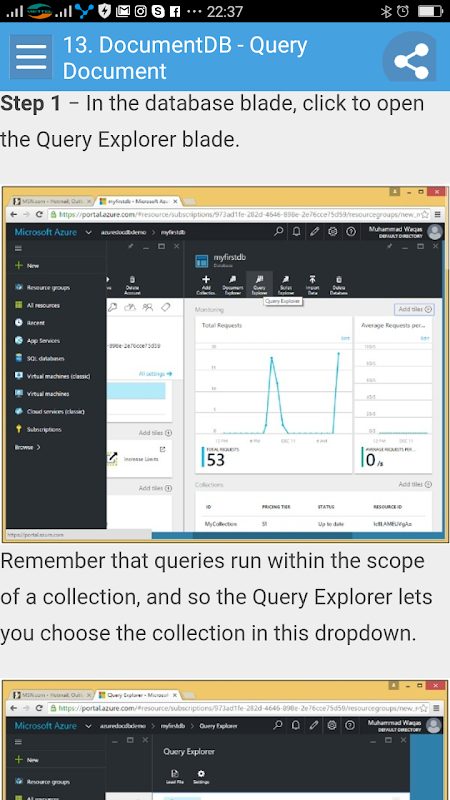Tap the share icon in header

411,58
